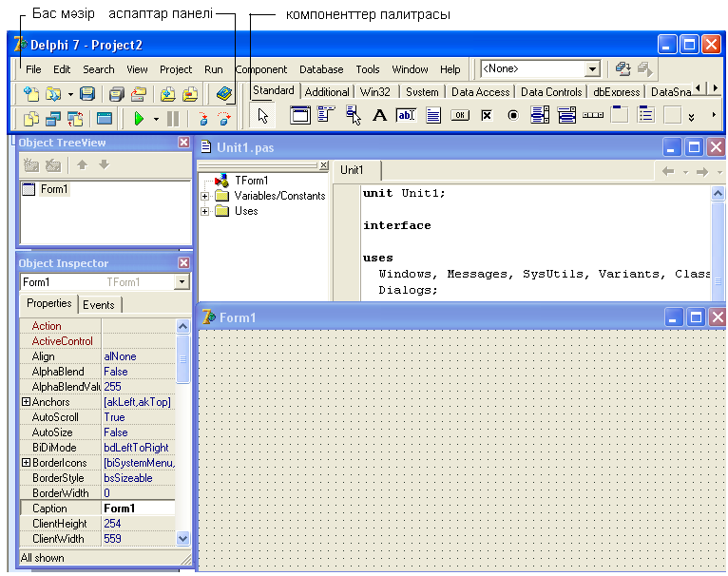Select the ComboBox component
The height and width of the screenshot is (576, 728).
(566, 115)
